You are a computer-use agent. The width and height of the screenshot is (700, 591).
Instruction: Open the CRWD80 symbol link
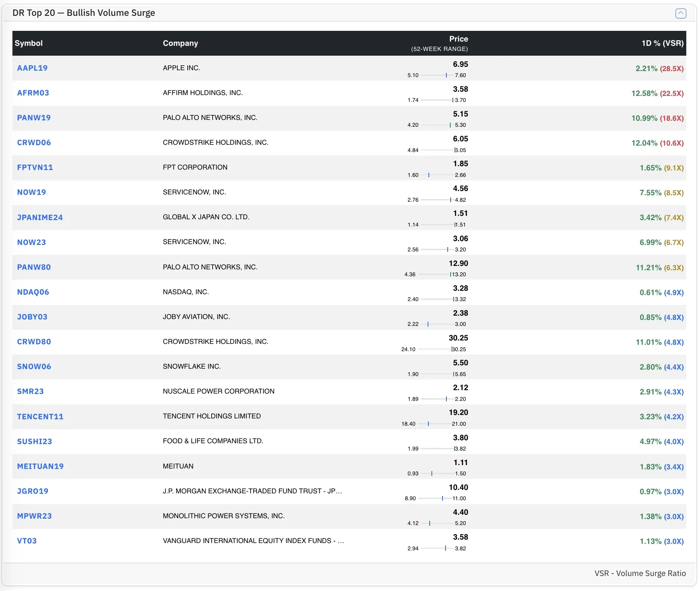point(34,342)
